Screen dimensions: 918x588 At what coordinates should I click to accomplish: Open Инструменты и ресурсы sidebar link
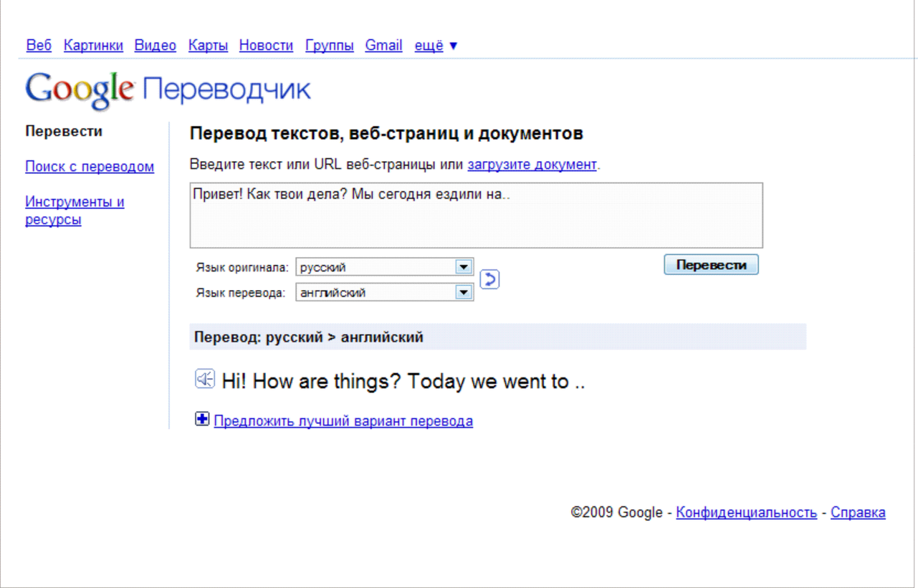click(x=75, y=211)
